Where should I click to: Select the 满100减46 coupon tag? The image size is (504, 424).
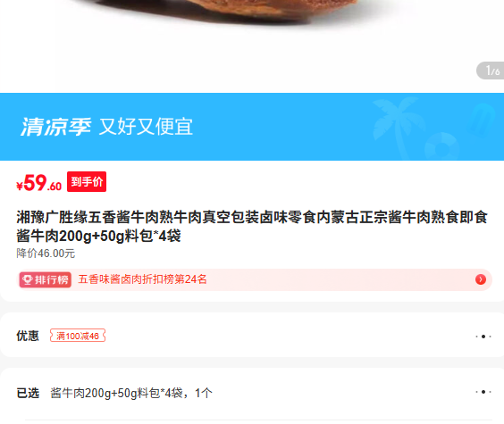tap(78, 336)
